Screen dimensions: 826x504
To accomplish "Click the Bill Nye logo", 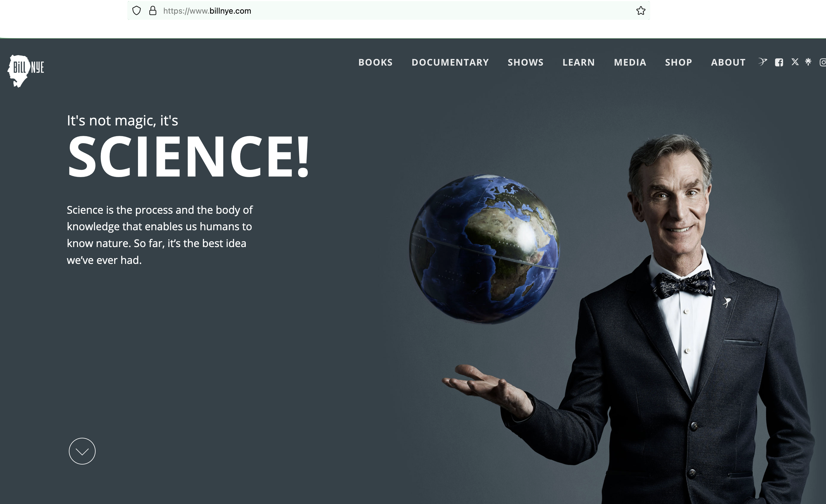I will coord(26,71).
